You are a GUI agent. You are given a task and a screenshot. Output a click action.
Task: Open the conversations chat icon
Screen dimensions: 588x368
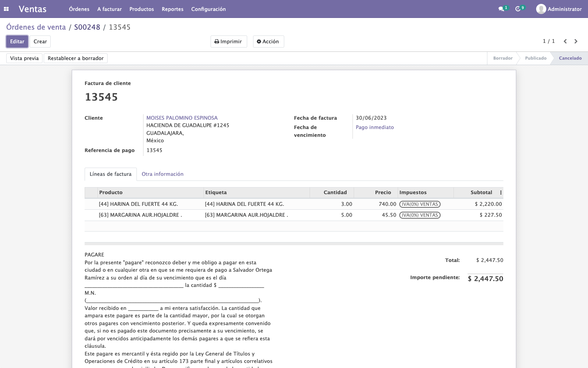point(501,9)
